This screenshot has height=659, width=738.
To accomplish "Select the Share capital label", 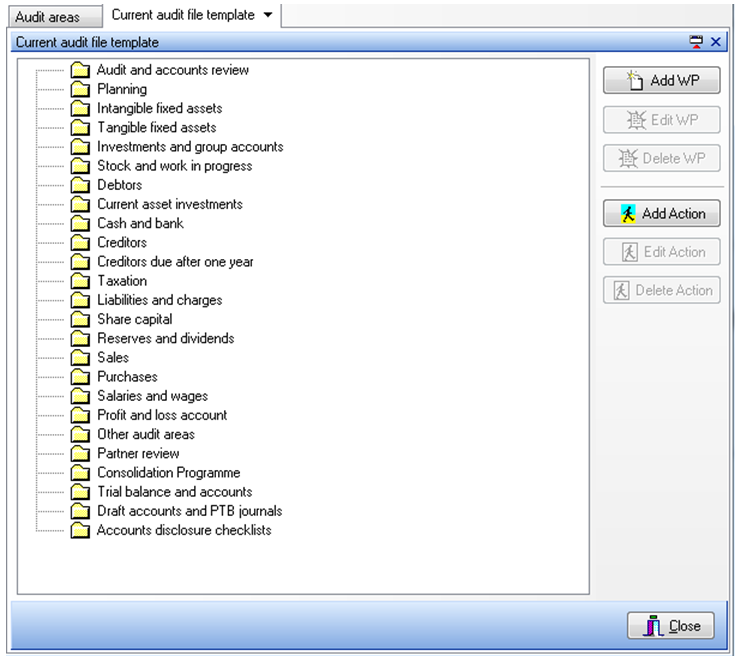I will pos(135,320).
